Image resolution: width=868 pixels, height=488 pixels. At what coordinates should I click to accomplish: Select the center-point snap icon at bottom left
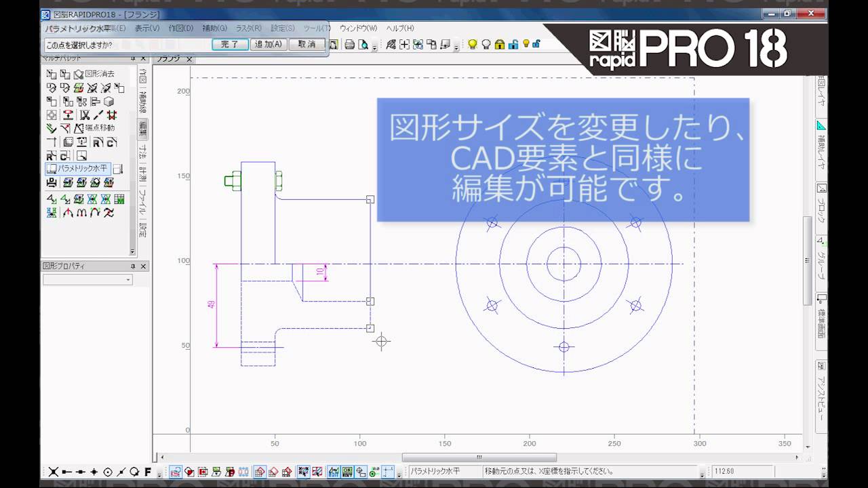[108, 472]
